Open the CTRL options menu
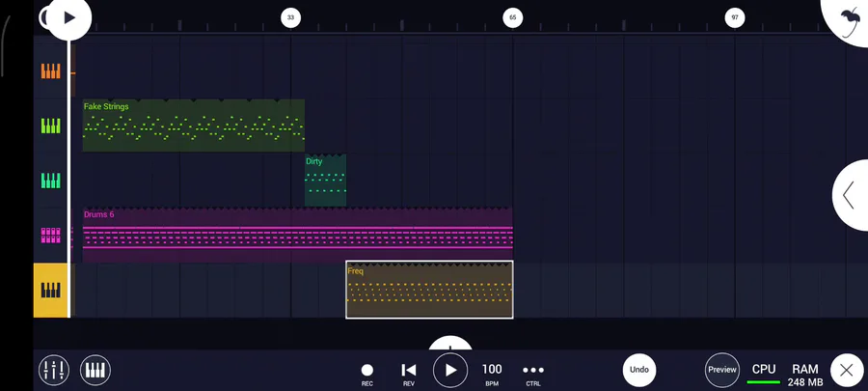The height and width of the screenshot is (391, 868). pos(533,374)
